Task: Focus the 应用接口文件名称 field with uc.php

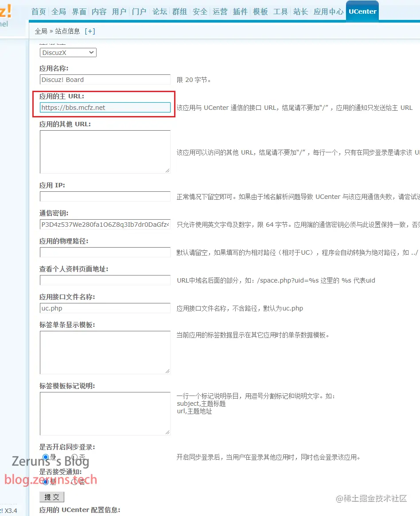Action: (105, 308)
